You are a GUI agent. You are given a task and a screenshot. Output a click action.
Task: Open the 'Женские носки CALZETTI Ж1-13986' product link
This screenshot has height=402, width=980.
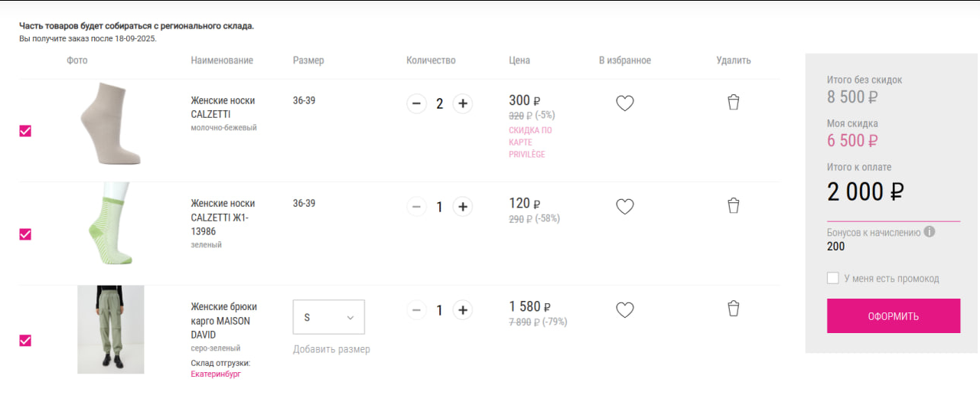pos(222,217)
